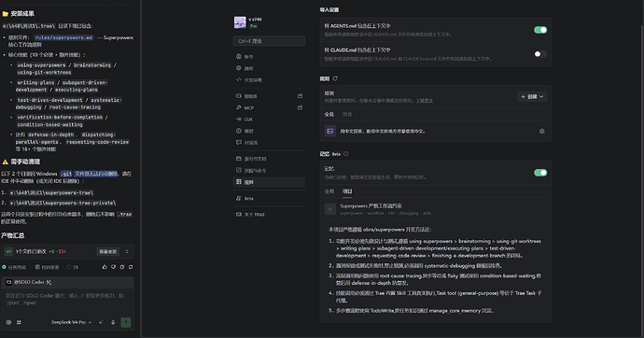
Task: Select the highlighted 规则 sidebar item
Action: pos(269,182)
